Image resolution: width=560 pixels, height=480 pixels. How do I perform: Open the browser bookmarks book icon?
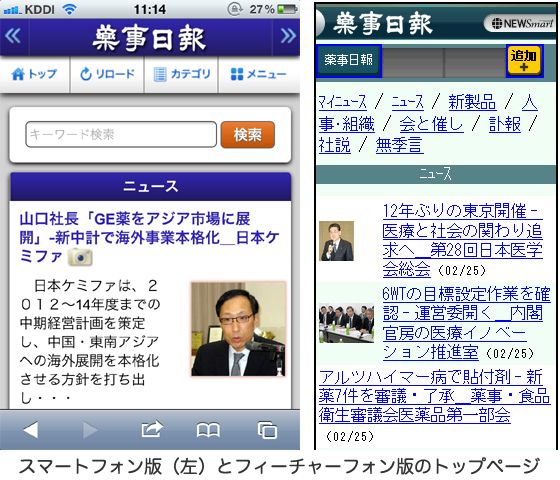208,430
